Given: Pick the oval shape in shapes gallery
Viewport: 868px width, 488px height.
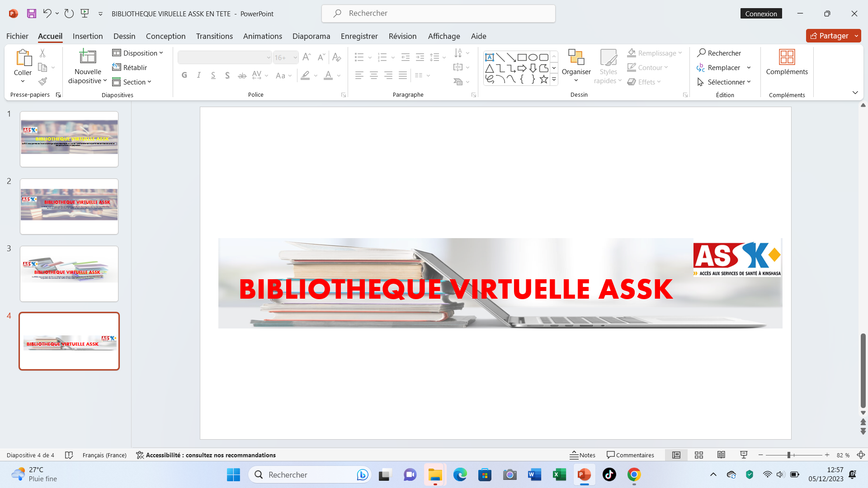Looking at the screenshot, I should point(533,57).
